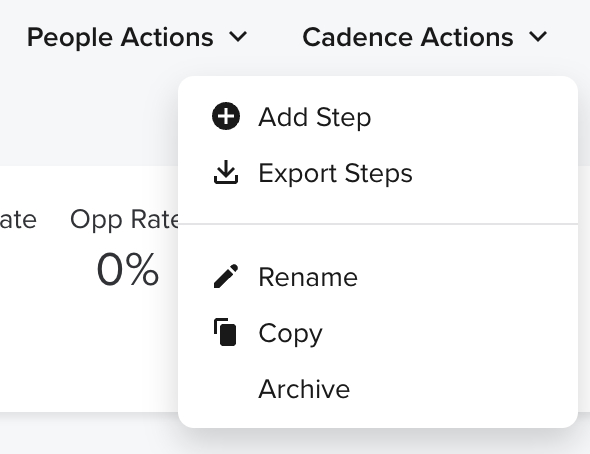Click the partially visible 'ate' stat label
Screen dimensions: 590x454
coord(18,220)
